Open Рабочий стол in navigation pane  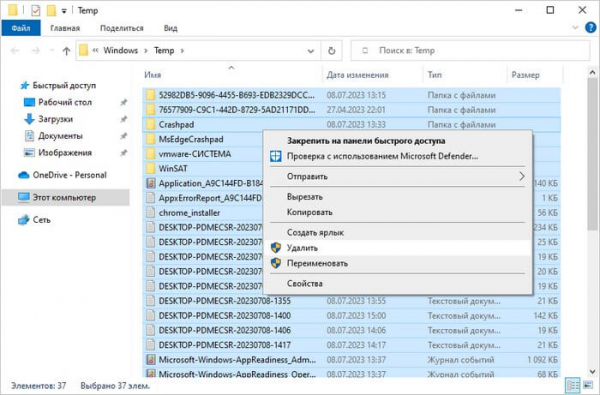65,102
